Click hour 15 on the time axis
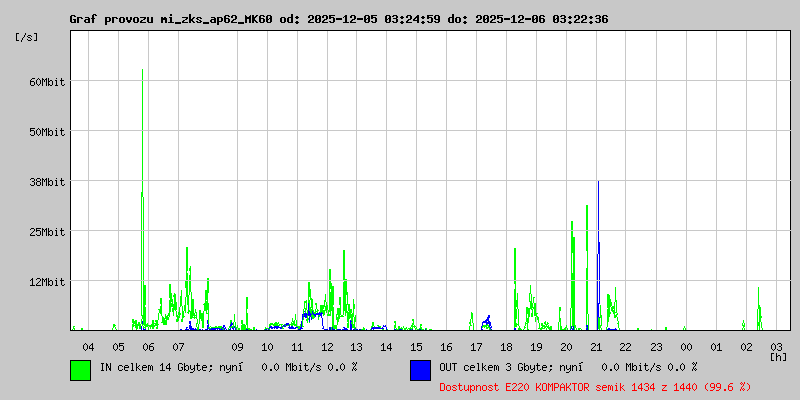 (x=416, y=346)
